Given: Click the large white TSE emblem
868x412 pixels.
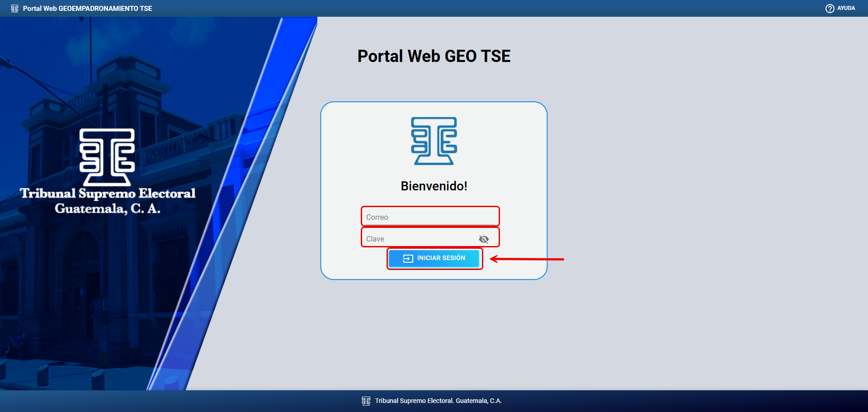Looking at the screenshot, I should [x=107, y=157].
